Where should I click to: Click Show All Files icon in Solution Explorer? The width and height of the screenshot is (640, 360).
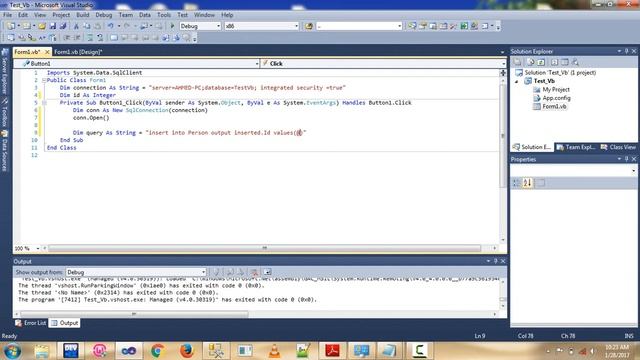point(531,62)
